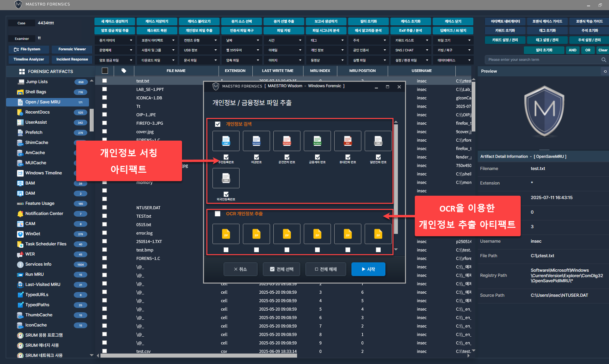Click the Prefetch artifact icon

[x=20, y=132]
